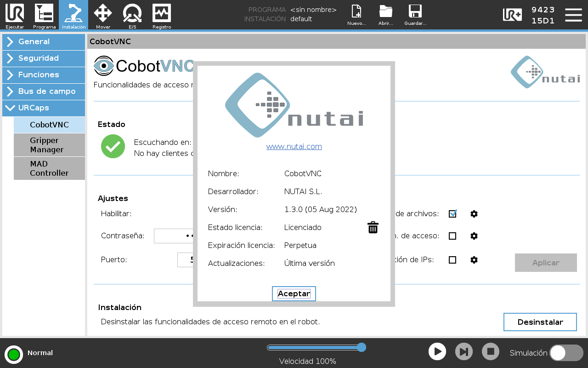This screenshot has width=588, height=368.
Task: Click the Nutai logo in the panel corner
Action: tap(545, 72)
